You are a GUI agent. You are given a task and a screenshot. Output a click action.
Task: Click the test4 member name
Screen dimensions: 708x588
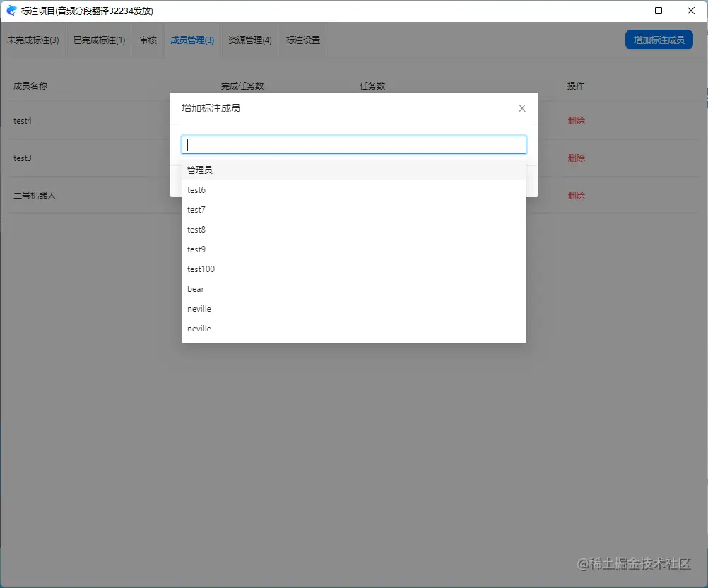(x=23, y=121)
